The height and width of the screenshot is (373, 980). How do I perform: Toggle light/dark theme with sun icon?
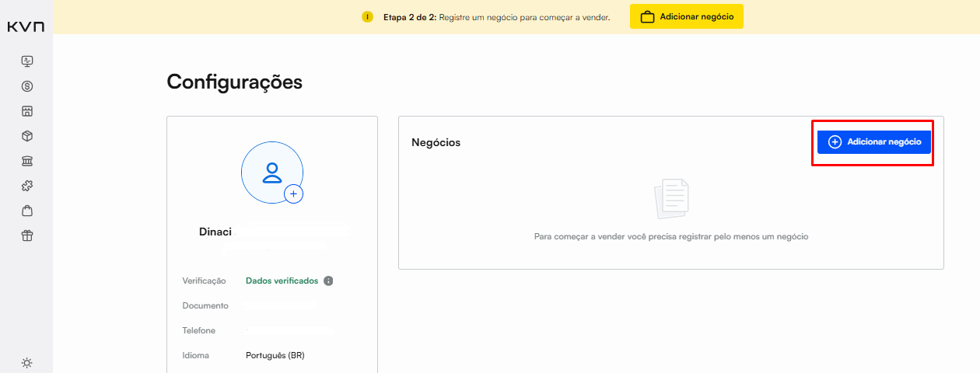(x=27, y=363)
